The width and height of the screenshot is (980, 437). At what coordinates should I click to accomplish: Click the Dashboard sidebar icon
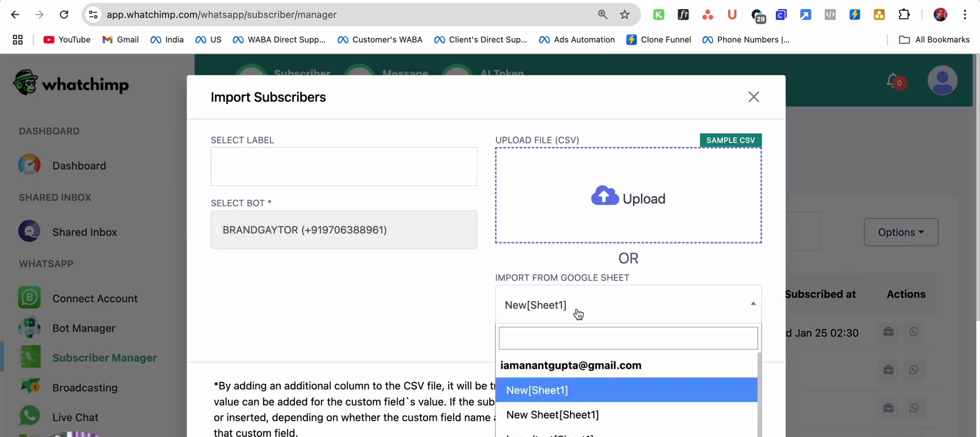[x=29, y=165]
